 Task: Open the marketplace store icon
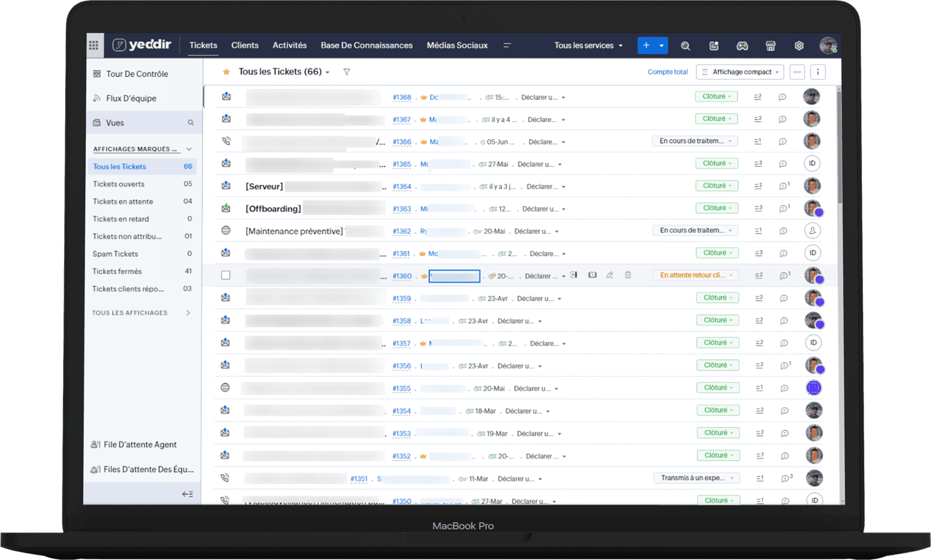[x=770, y=46]
